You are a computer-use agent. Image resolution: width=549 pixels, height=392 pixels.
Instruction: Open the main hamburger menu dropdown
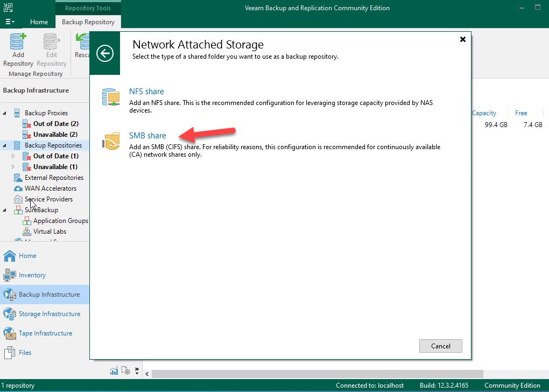[x=10, y=22]
